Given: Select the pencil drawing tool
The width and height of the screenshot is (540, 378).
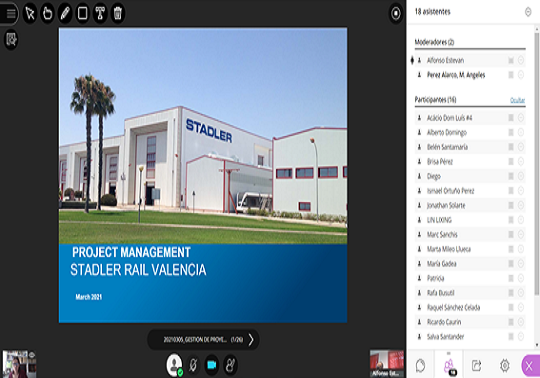Looking at the screenshot, I should (x=65, y=13).
